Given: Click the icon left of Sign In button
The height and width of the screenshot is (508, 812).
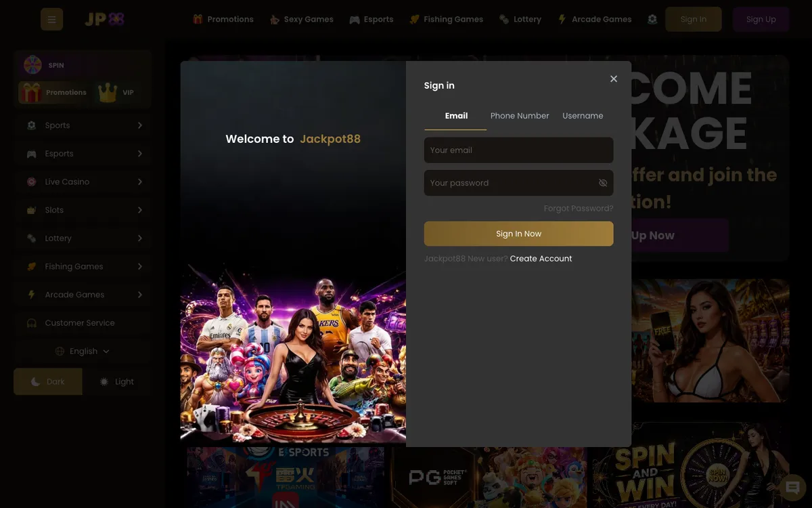Looking at the screenshot, I should coord(652,20).
